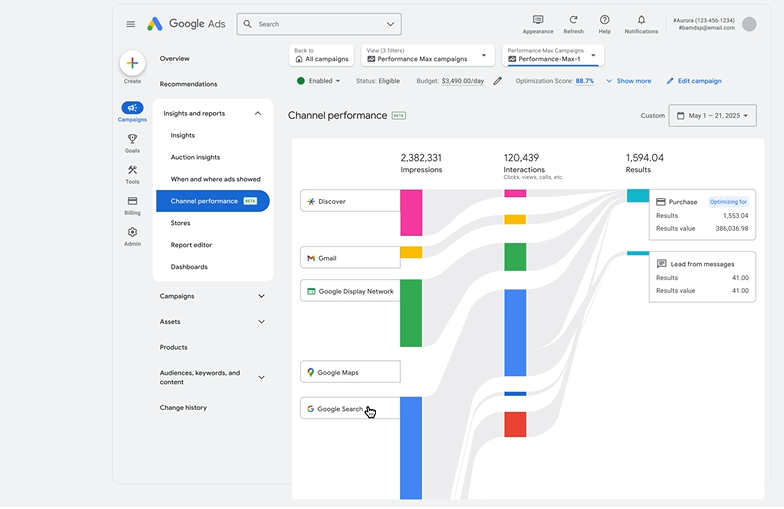Screen dimensions: 784x509
Task: Open the Insights page
Action: (182, 136)
